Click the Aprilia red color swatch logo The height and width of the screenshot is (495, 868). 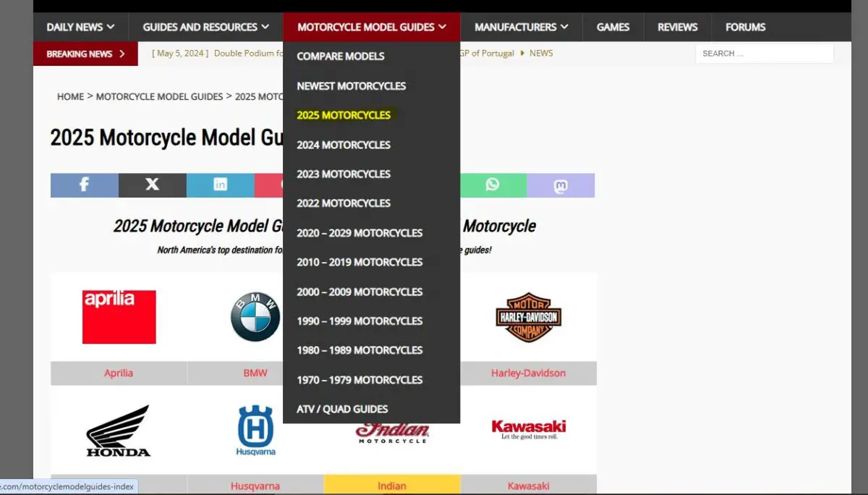[x=119, y=316]
